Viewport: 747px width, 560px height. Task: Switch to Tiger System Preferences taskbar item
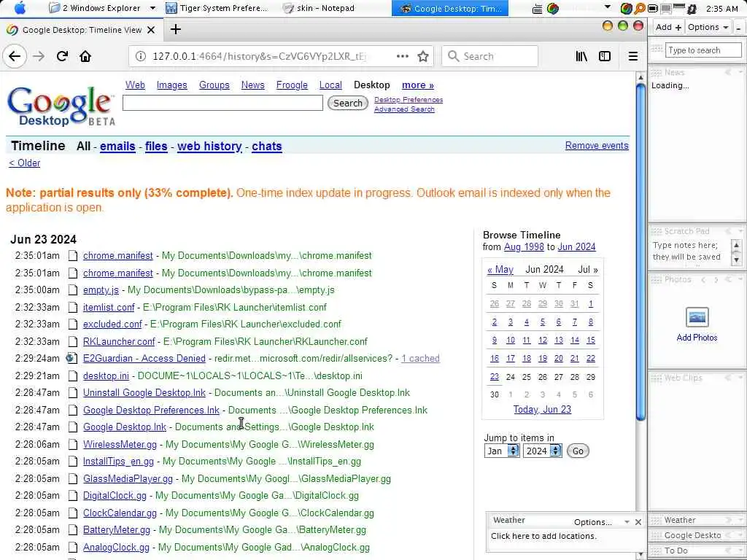pyautogui.click(x=217, y=8)
